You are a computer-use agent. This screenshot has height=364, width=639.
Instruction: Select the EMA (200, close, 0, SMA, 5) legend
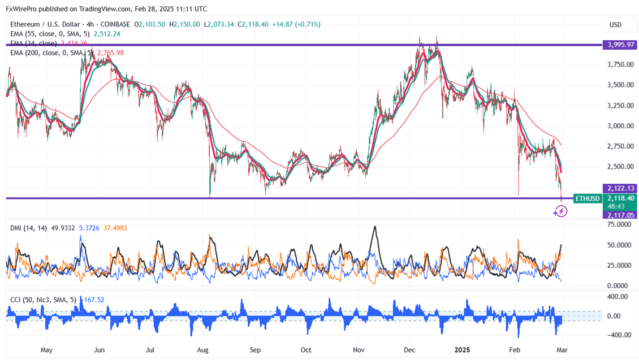coord(51,53)
